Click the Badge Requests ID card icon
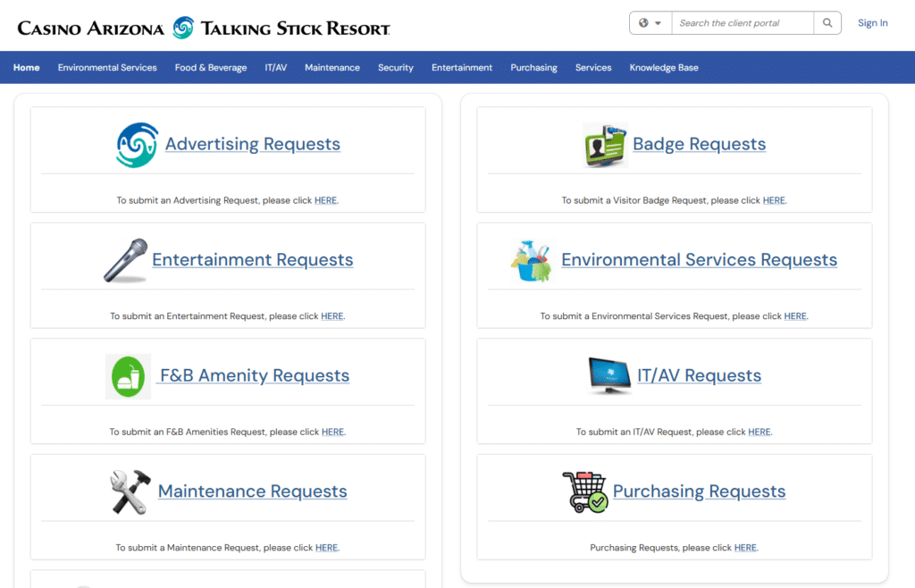Image resolution: width=915 pixels, height=588 pixels. pos(605,146)
